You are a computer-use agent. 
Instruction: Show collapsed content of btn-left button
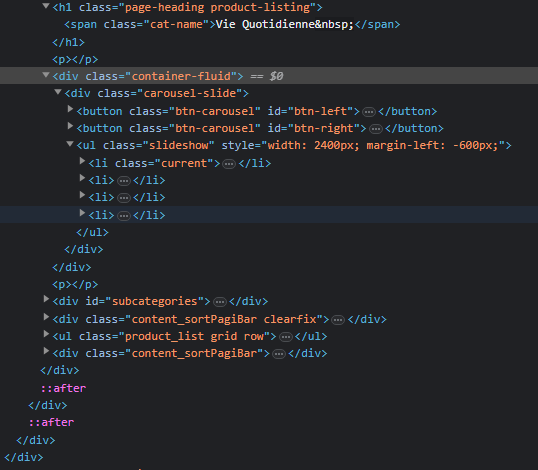(369, 112)
